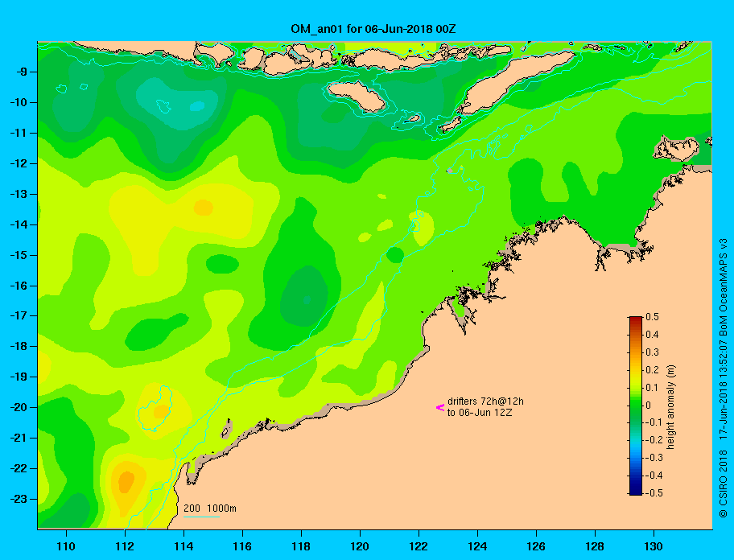Viewport: 734px width, 560px height.
Task: Click latitude label "-11" on the y-axis
Action: click(x=19, y=133)
